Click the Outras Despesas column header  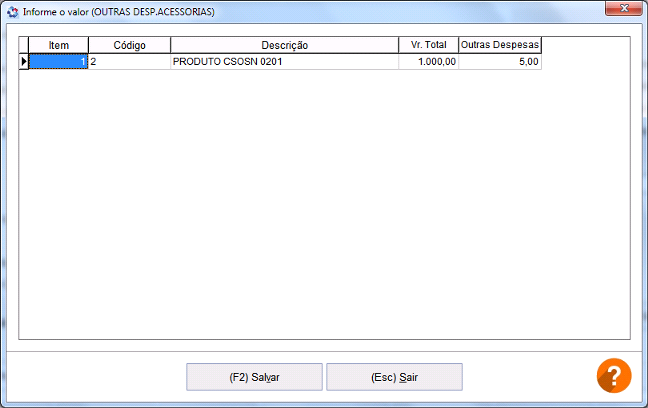500,45
